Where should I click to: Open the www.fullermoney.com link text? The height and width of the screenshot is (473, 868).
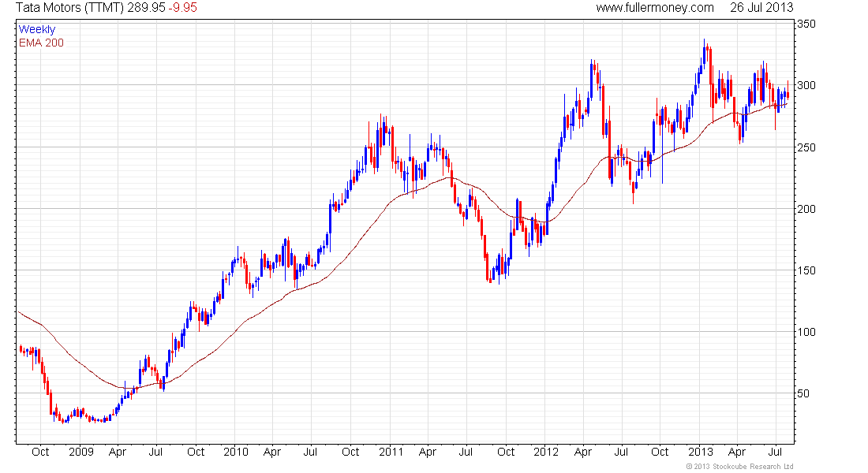[x=655, y=8]
